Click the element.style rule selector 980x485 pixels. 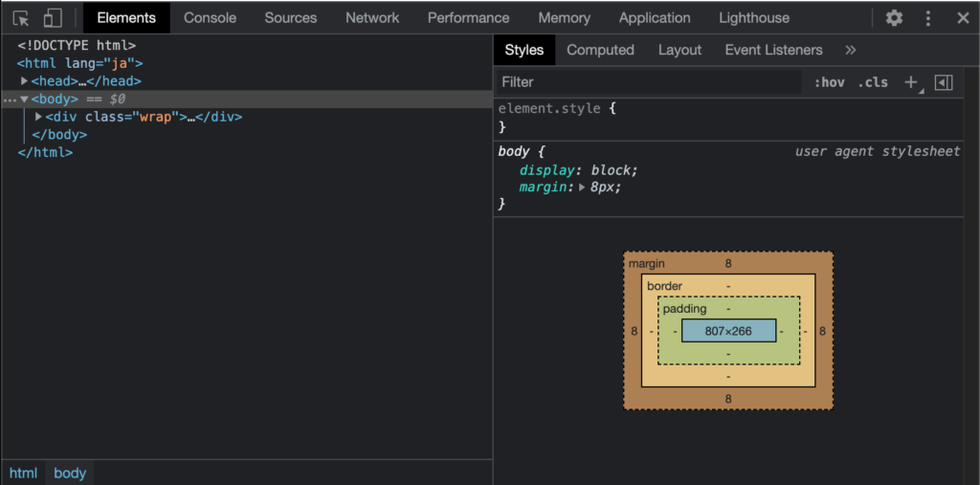(x=549, y=108)
